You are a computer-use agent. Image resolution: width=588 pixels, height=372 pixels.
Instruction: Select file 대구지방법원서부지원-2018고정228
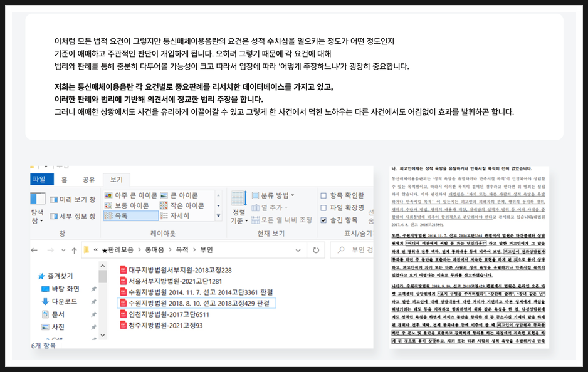coord(176,270)
